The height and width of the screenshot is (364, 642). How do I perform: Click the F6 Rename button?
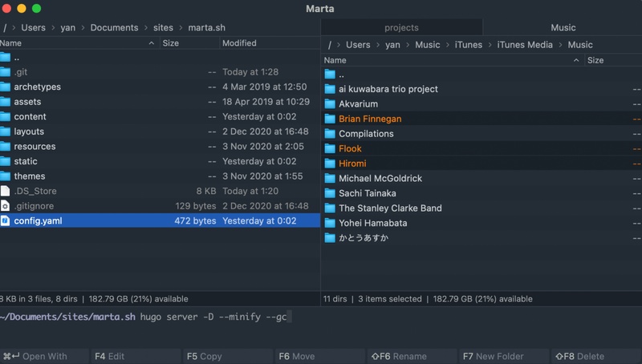click(x=412, y=356)
